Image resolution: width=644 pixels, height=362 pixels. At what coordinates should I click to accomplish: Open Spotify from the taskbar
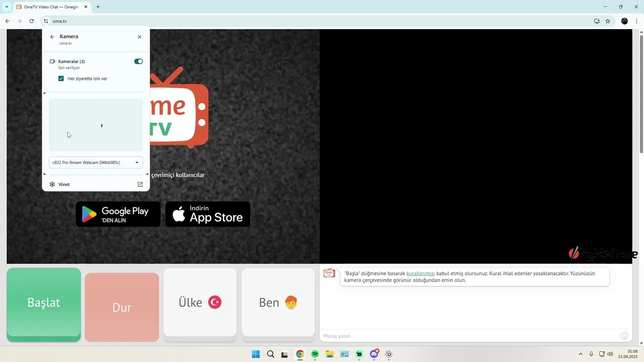pos(315,354)
